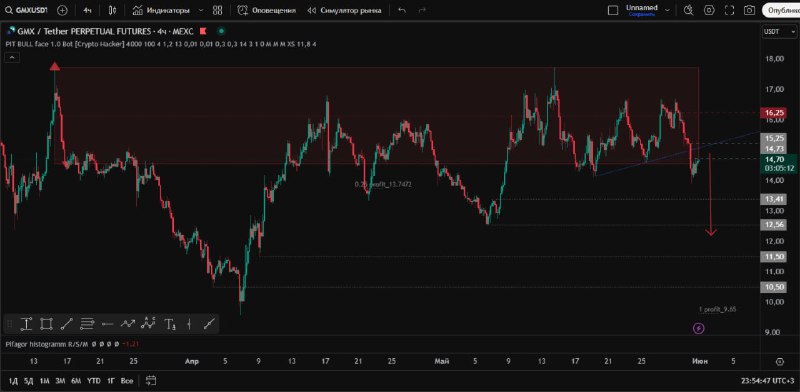This screenshot has height=392, width=800.
Task: Set range to 6М
Action: (76, 381)
